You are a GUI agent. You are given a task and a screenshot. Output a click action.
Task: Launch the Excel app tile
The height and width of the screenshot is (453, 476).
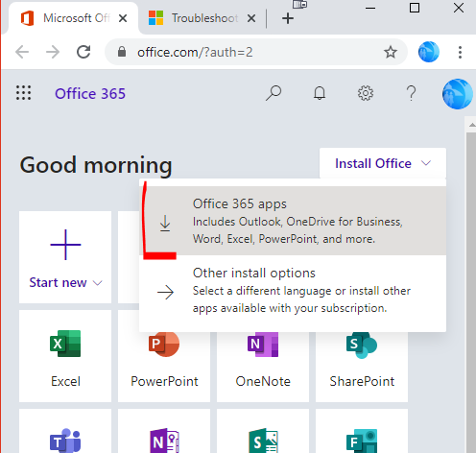click(65, 356)
